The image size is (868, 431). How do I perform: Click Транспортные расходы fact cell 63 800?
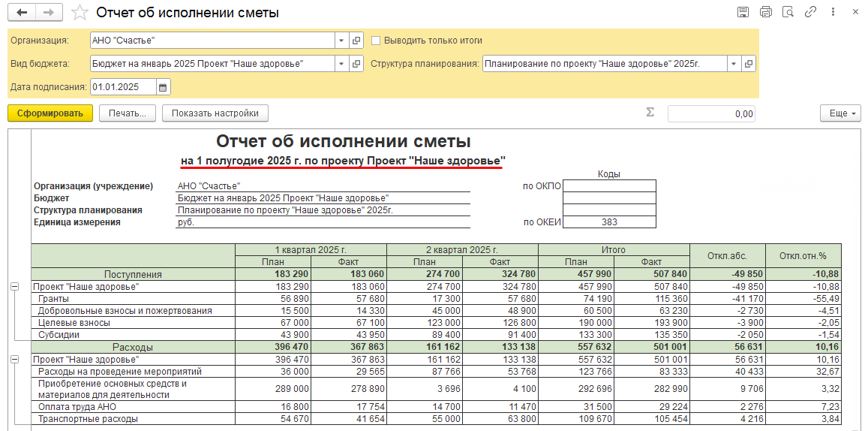[x=500, y=420]
